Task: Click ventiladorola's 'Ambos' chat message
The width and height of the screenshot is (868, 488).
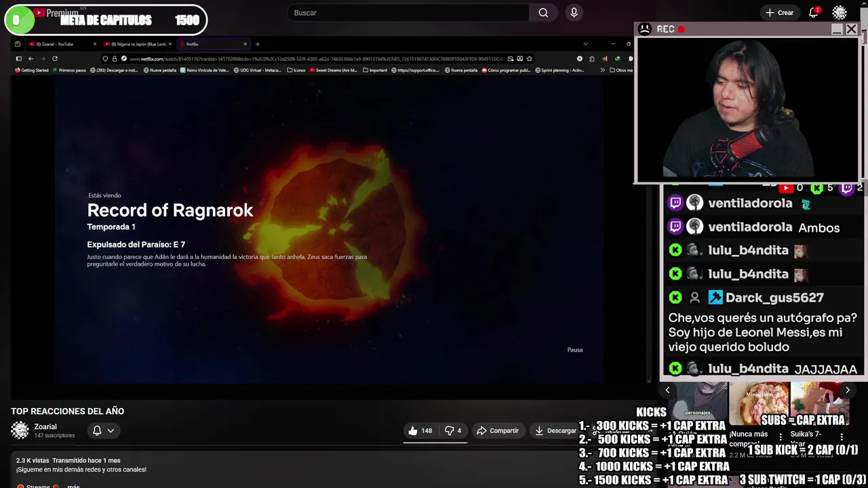Action: click(x=819, y=228)
